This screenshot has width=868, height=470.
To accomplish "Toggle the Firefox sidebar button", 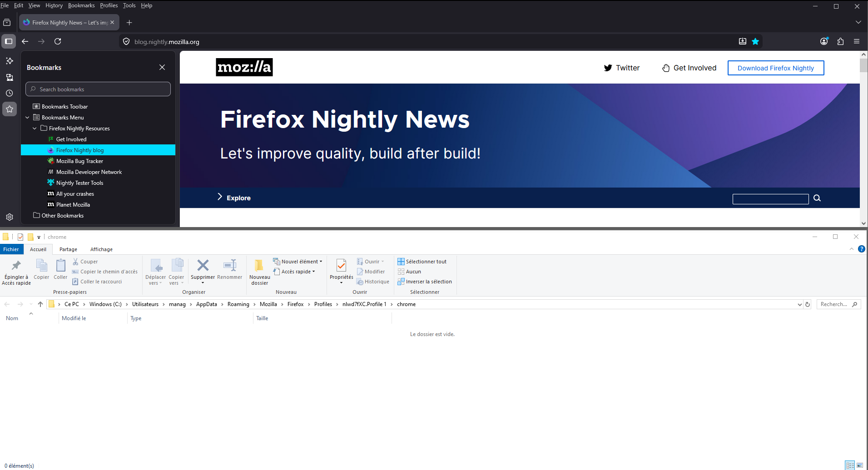I will [9, 41].
